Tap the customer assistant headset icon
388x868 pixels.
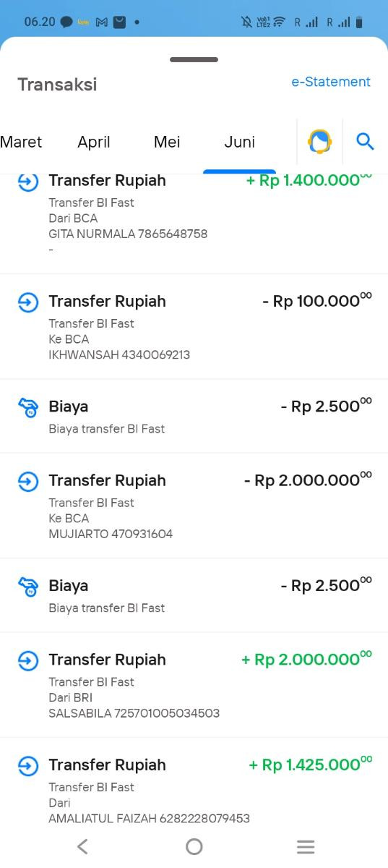point(319,141)
